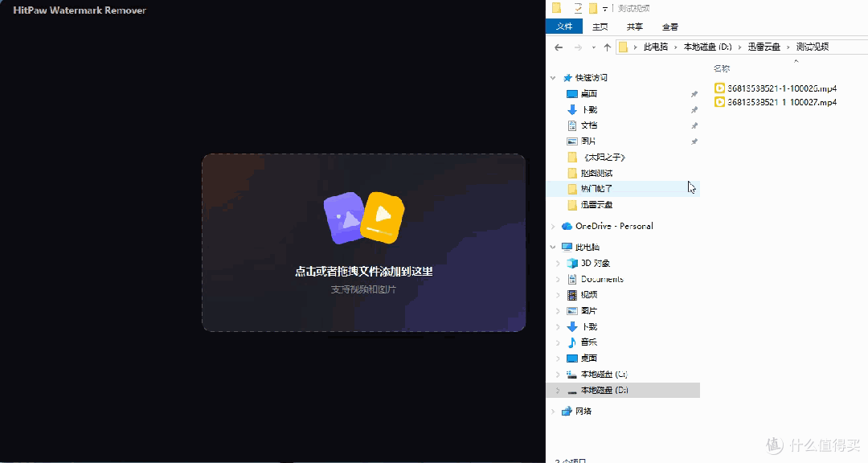Go back with the Explorer back arrow
The height and width of the screenshot is (463, 868).
pyautogui.click(x=559, y=47)
